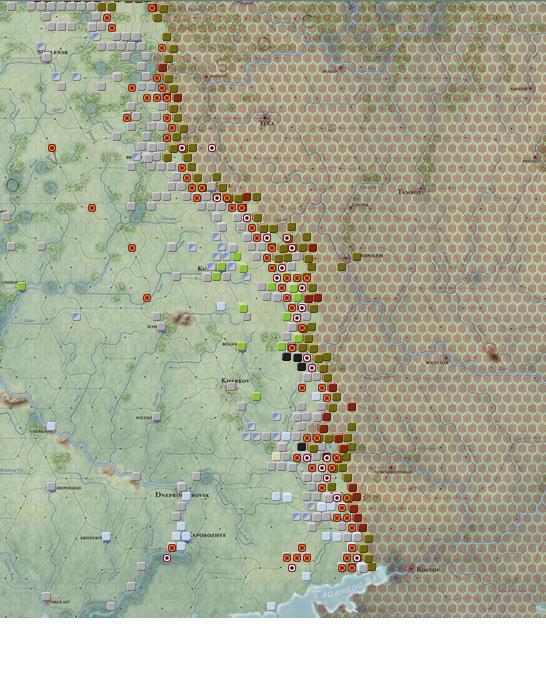The width and height of the screenshot is (546, 700).
Task: Click the 'Rostov' city label
Action: (428, 570)
